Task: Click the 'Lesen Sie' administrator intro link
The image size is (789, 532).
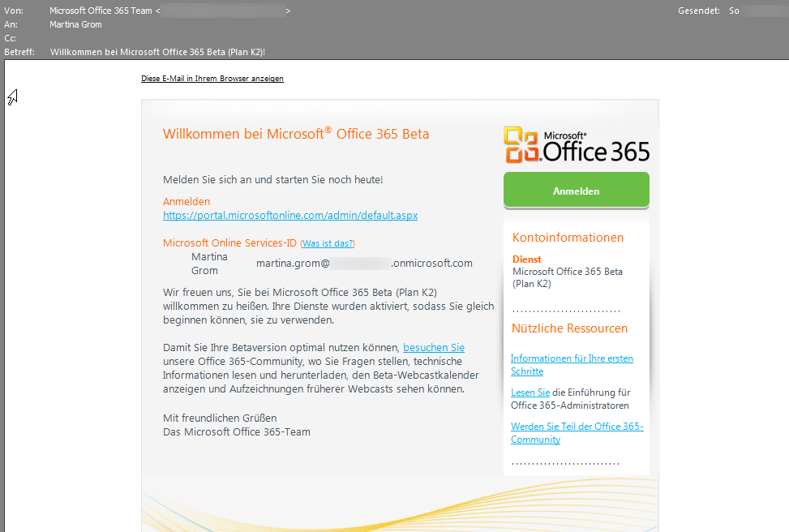Action: [530, 393]
